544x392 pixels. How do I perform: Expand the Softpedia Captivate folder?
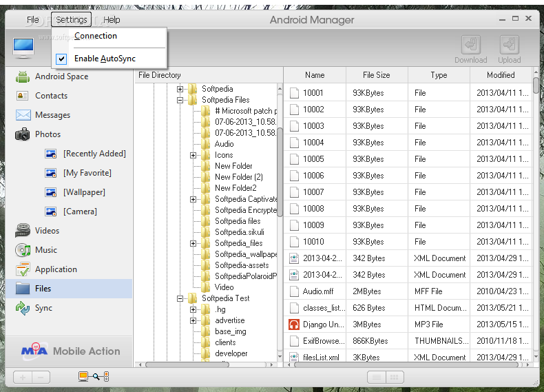pyautogui.click(x=193, y=199)
